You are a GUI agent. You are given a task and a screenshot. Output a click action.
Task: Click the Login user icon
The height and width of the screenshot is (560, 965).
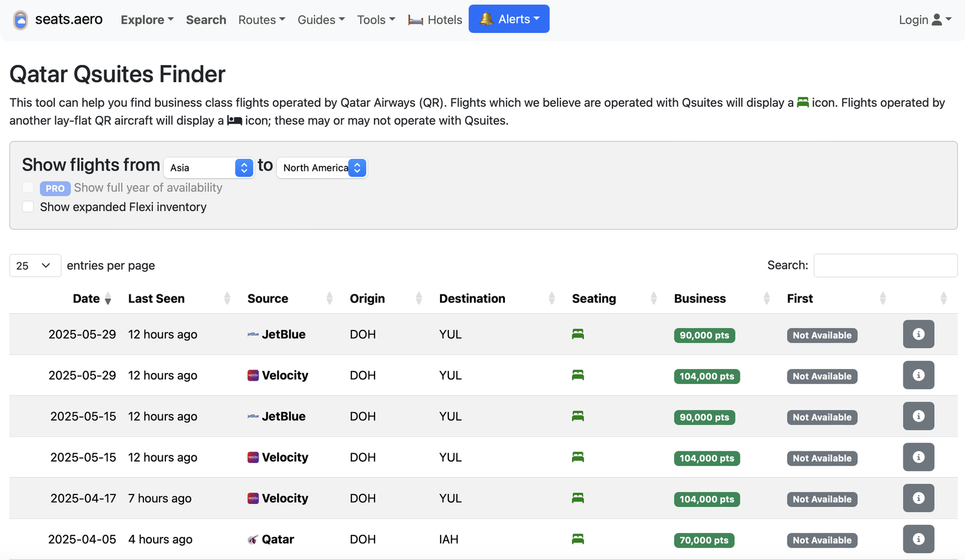(937, 20)
